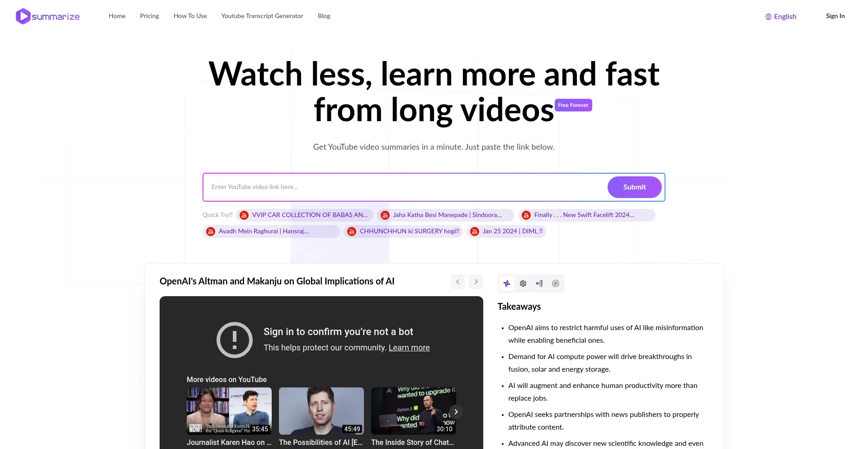Go to previous example video
Screen dimensions: 868x449
tap(458, 282)
